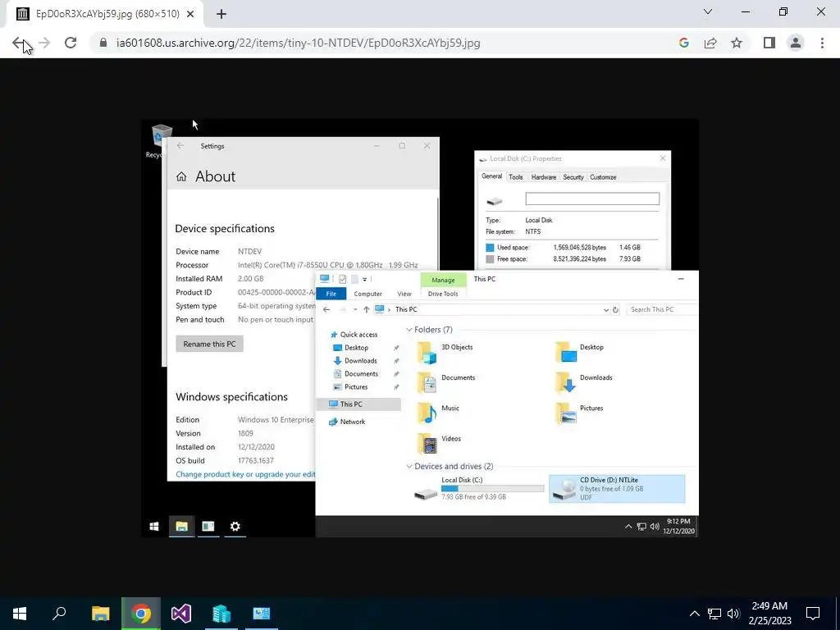Open the Computer ribbon tab
This screenshot has width=840, height=630.
367,294
